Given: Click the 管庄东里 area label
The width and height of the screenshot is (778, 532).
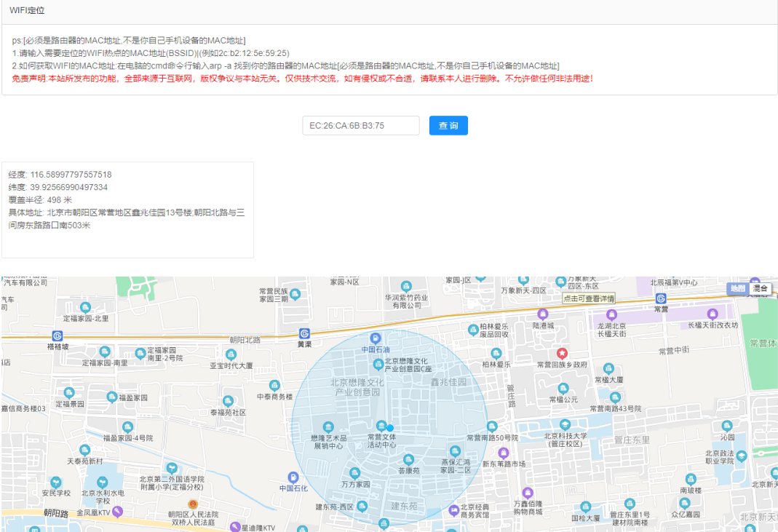Looking at the screenshot, I should tap(632, 440).
